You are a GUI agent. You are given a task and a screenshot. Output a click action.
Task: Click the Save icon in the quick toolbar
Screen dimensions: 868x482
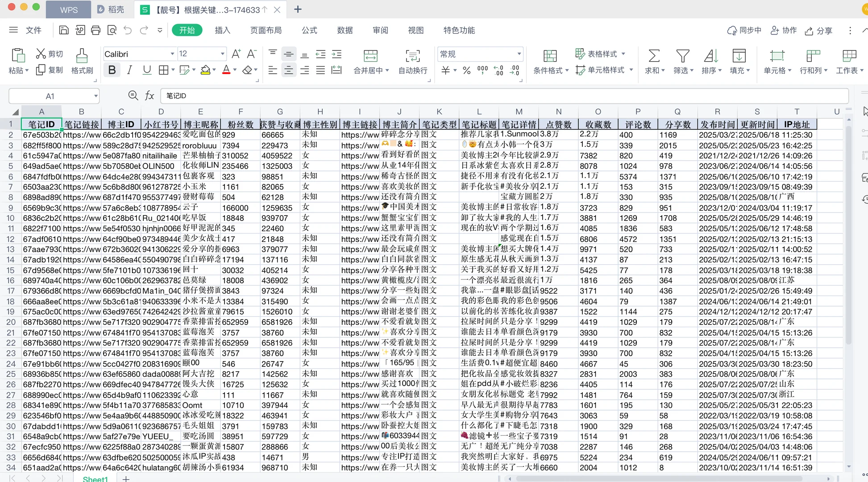point(64,30)
